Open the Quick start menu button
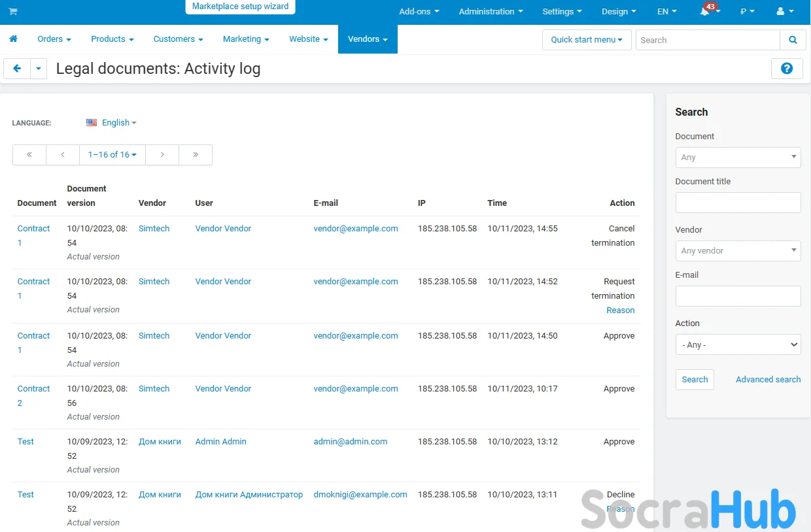Viewport: 811px width, 532px height. coord(587,40)
